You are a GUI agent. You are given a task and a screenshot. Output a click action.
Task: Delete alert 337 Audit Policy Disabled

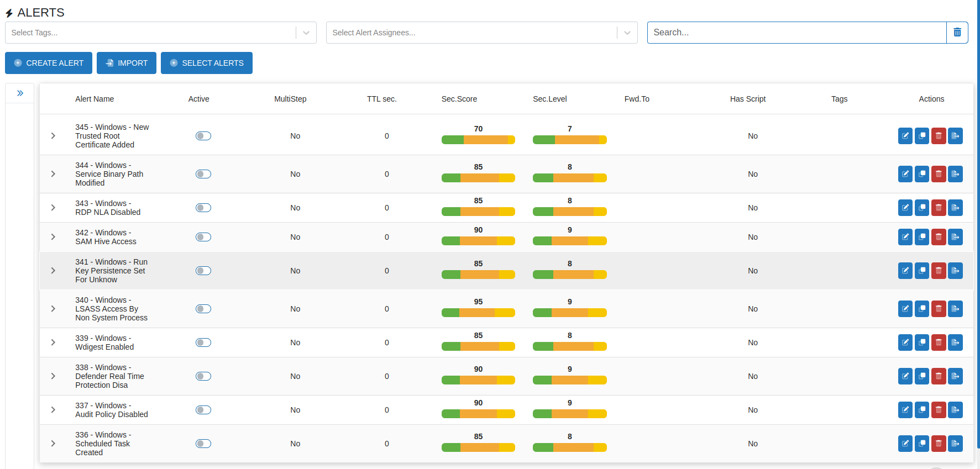pyautogui.click(x=939, y=410)
